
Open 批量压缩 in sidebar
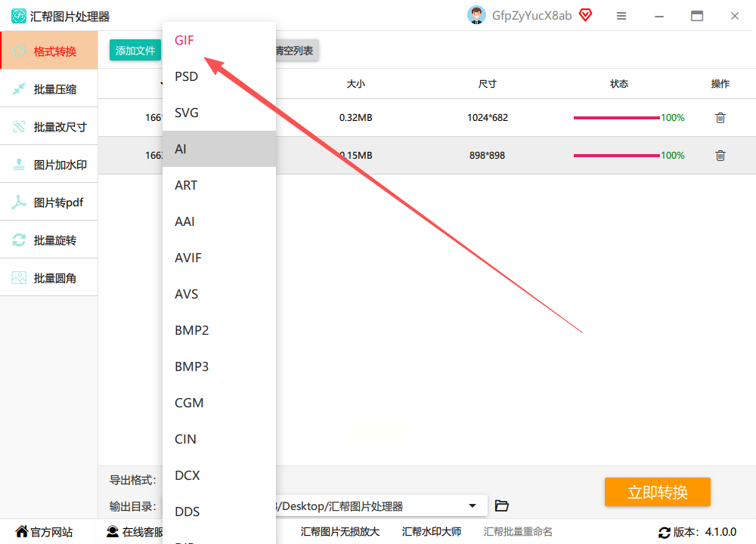coord(49,89)
